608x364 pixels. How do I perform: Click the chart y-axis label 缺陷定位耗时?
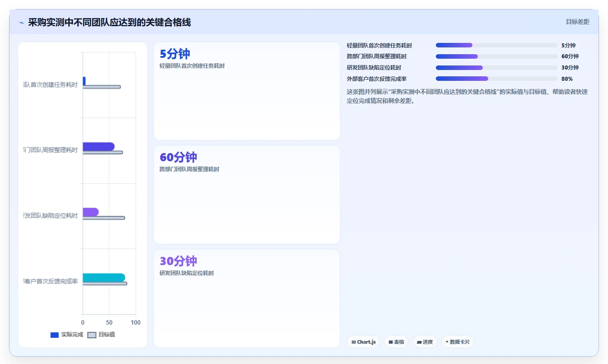(x=51, y=216)
